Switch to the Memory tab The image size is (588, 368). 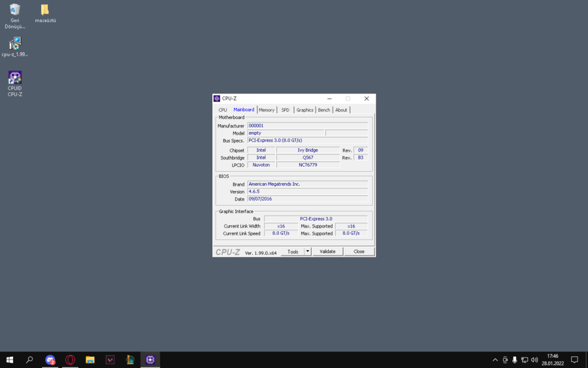tap(267, 110)
